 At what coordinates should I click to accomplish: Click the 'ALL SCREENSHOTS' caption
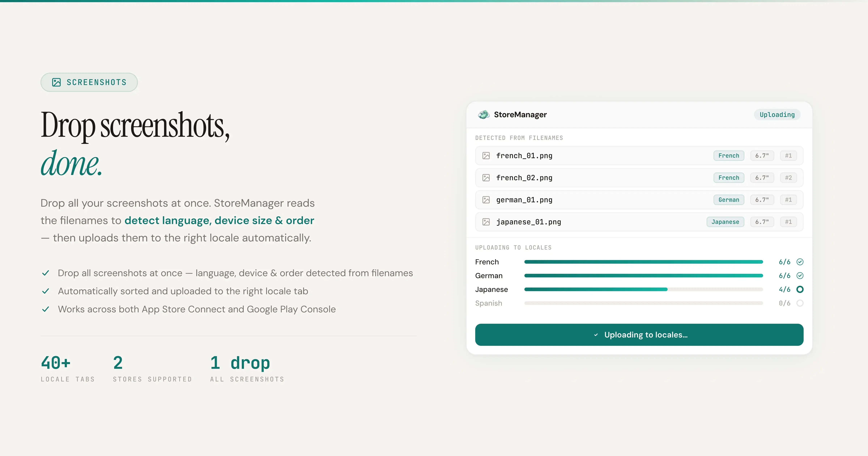247,379
